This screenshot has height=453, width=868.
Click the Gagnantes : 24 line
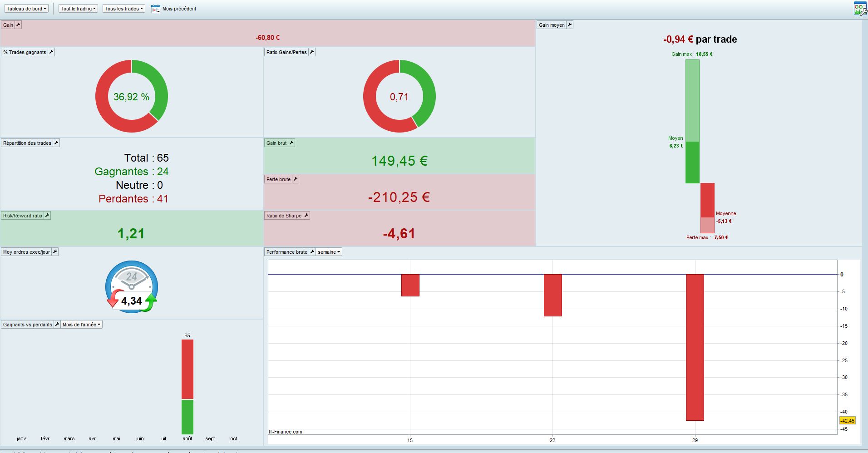(x=132, y=172)
